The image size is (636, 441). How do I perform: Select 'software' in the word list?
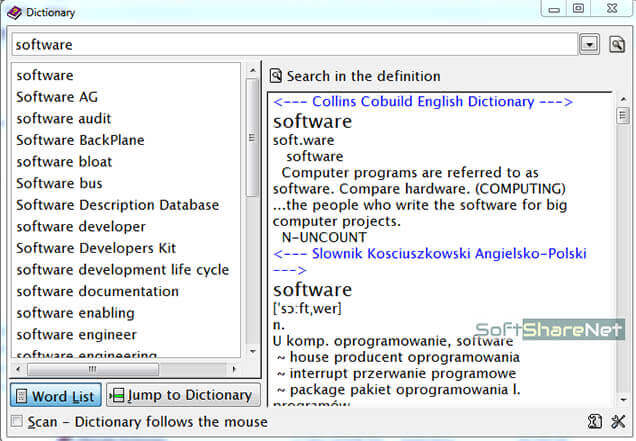pos(45,75)
